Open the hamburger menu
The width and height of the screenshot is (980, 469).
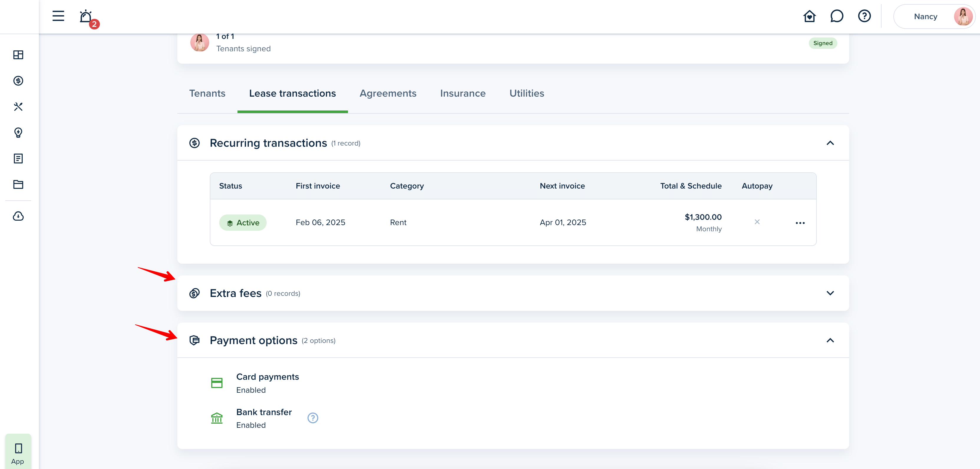pos(58,16)
